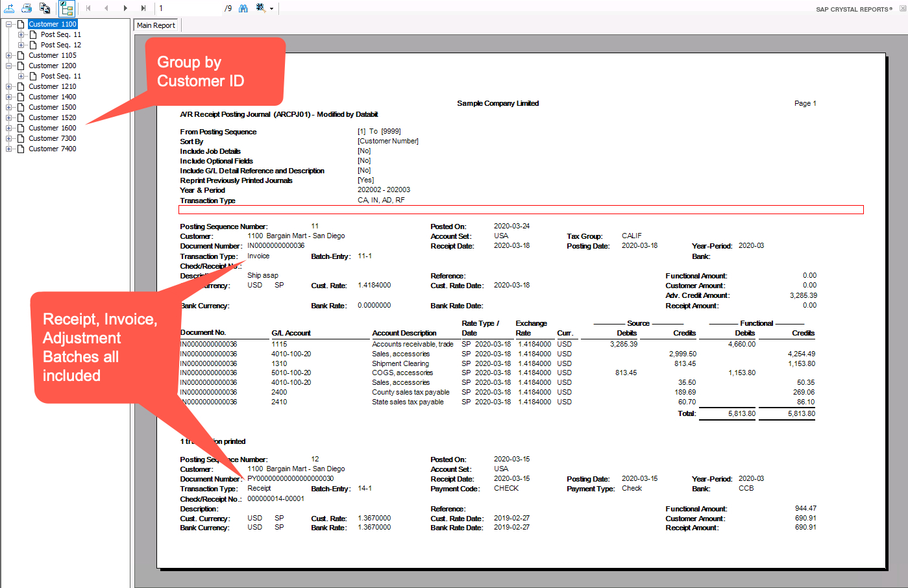
Task: Click the Transaction Type value 'CA, IN, AD, RF'
Action: [x=381, y=200]
